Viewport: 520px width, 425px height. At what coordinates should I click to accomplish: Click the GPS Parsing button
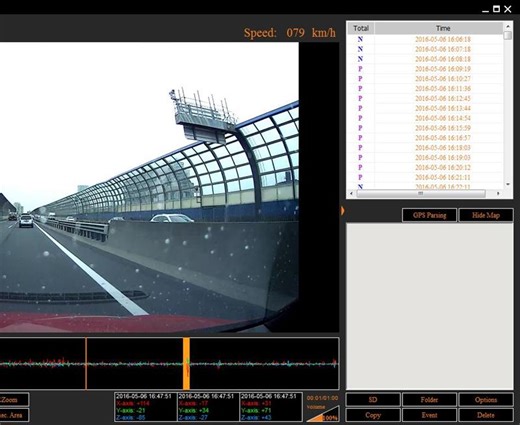pyautogui.click(x=429, y=215)
